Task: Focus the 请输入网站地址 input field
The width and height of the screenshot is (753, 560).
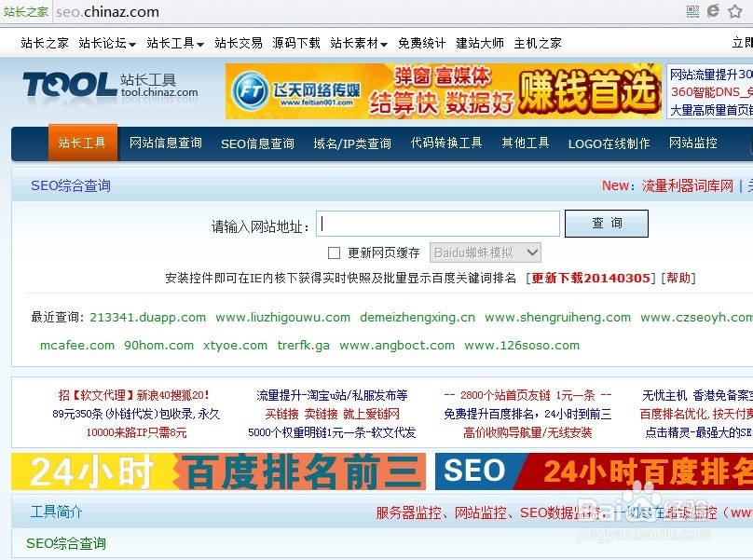Action: coord(438,224)
